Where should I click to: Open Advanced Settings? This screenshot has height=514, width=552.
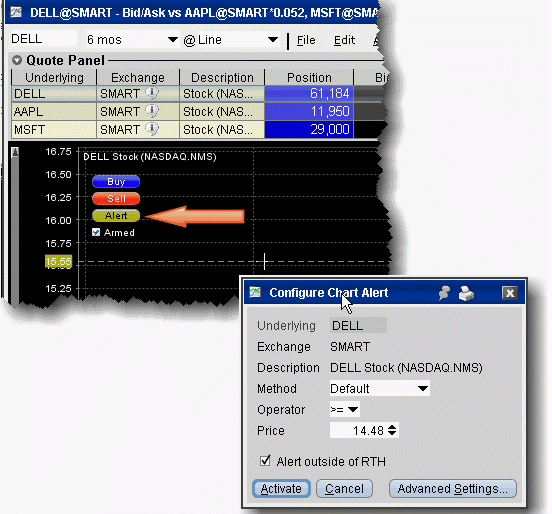tap(452, 488)
